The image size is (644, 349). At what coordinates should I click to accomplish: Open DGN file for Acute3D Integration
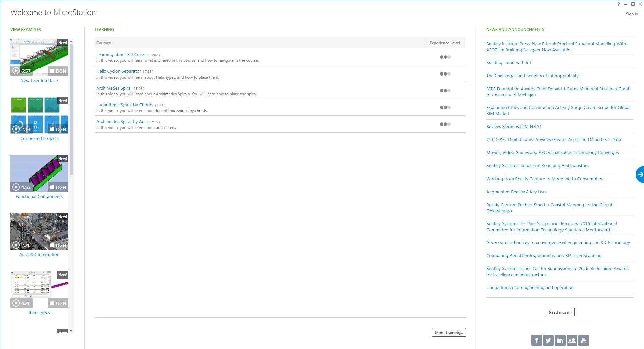[x=58, y=245]
